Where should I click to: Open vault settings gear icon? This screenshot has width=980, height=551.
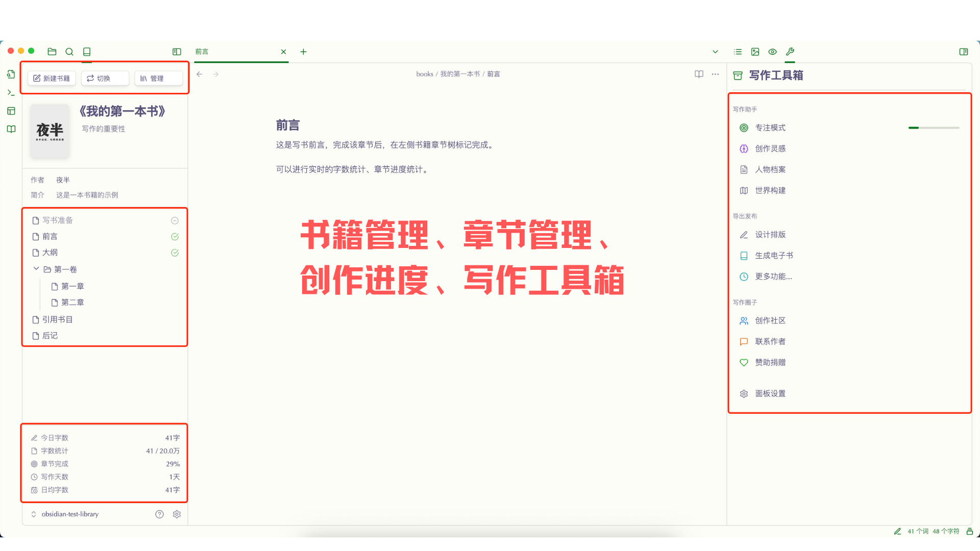tap(177, 514)
